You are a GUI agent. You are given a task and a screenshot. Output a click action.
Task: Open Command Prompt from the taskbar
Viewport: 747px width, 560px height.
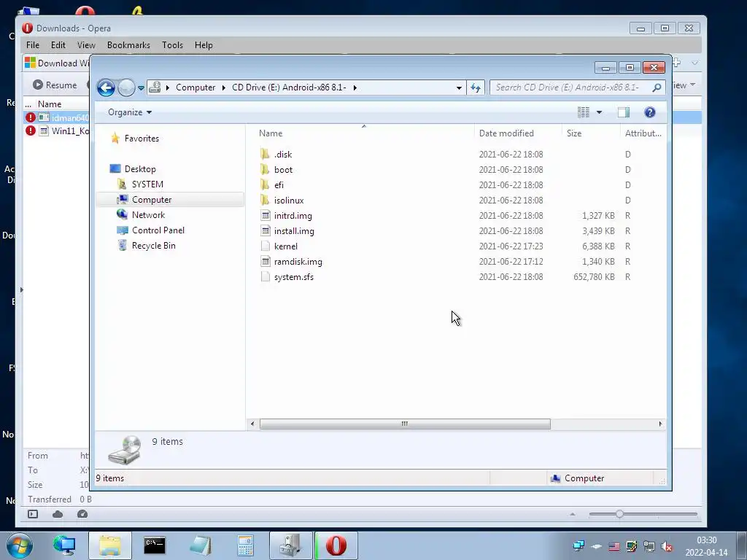point(155,545)
